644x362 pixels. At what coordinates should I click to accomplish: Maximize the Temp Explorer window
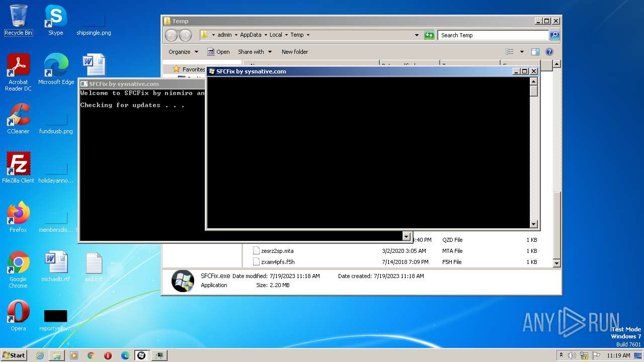547,21
